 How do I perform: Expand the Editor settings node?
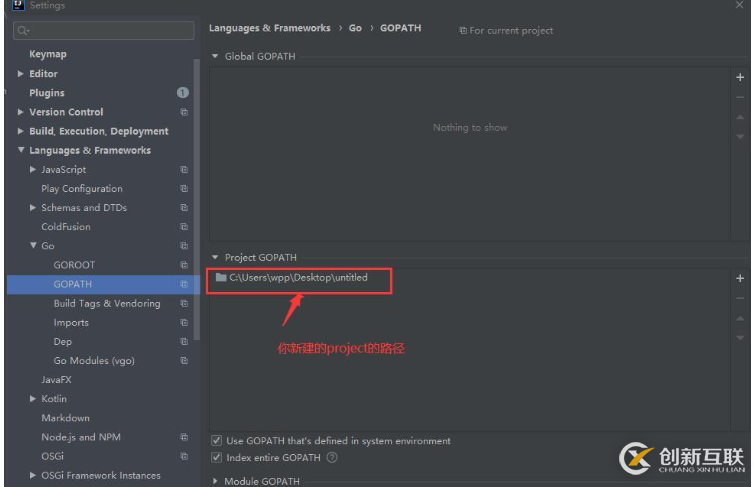[x=20, y=74]
